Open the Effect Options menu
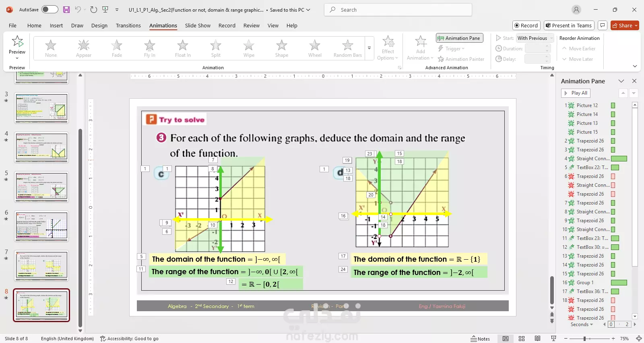 [388, 48]
